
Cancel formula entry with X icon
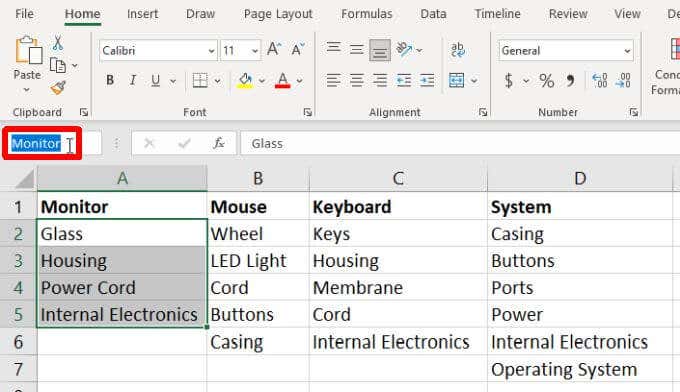tap(149, 143)
